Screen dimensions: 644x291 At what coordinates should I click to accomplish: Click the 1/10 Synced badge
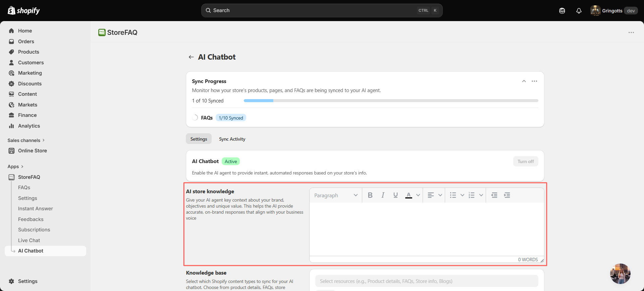coord(231,118)
